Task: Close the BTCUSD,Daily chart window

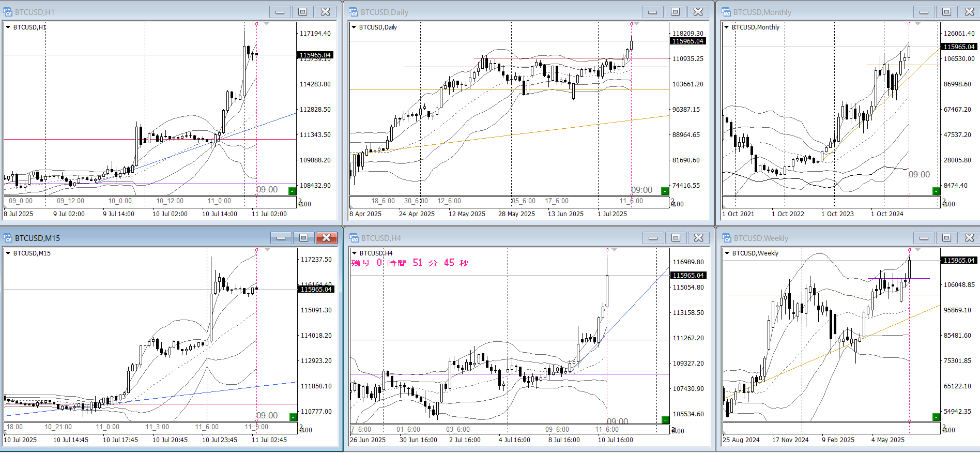Action: (698, 12)
